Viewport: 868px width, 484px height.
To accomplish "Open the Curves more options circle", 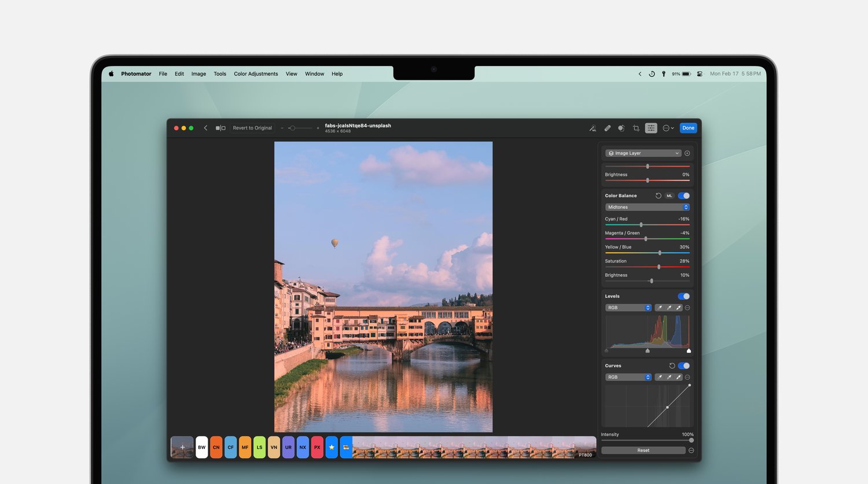I will point(687,377).
